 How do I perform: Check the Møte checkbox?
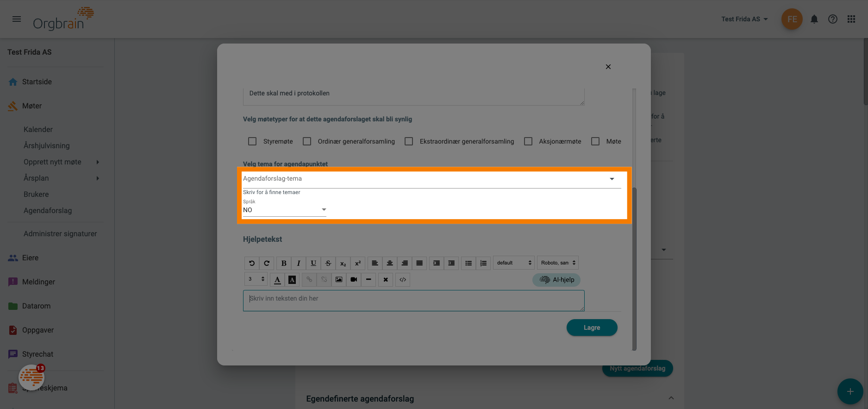[595, 141]
